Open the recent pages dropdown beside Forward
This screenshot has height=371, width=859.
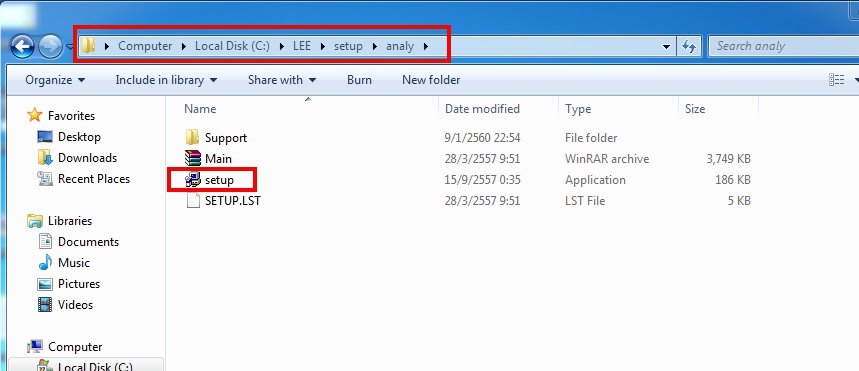click(69, 47)
